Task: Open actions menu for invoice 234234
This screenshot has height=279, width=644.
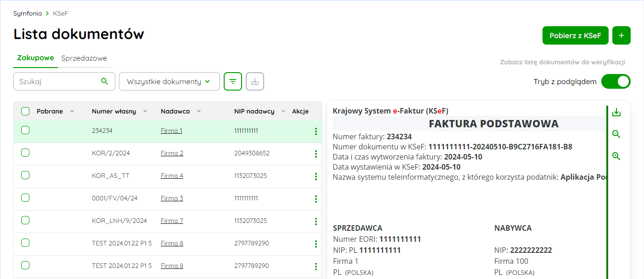Action: [316, 131]
